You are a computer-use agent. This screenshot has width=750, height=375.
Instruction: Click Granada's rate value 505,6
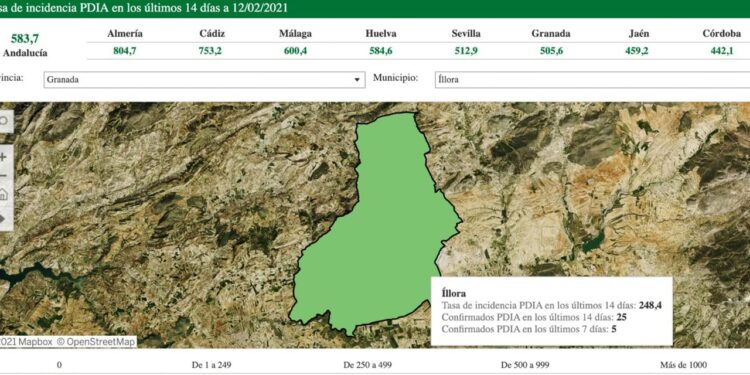(x=551, y=52)
